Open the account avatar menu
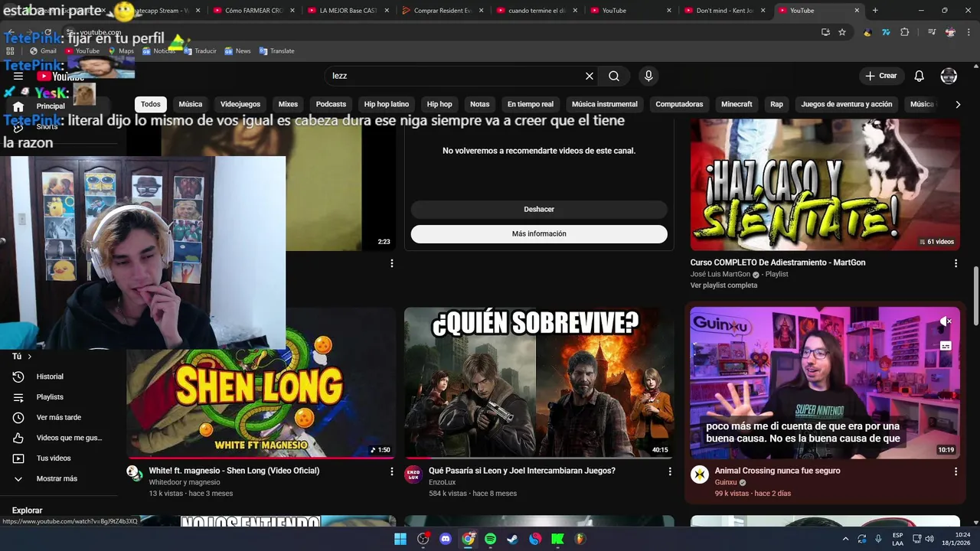This screenshot has height=551, width=980. [949, 76]
